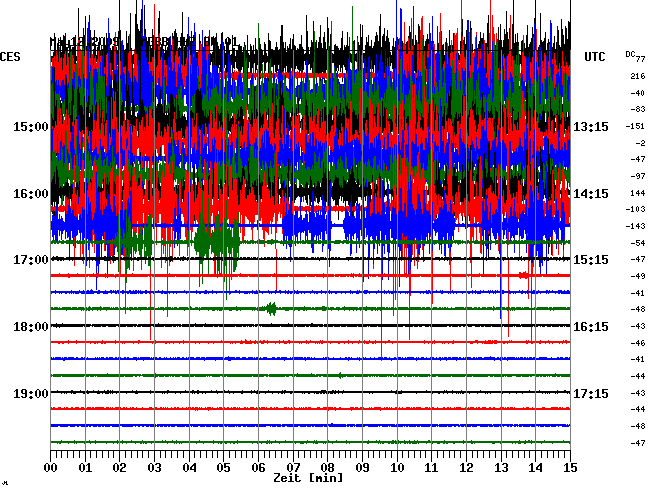Click the DC offset value -103
This screenshot has width=650, height=494.
636,209
